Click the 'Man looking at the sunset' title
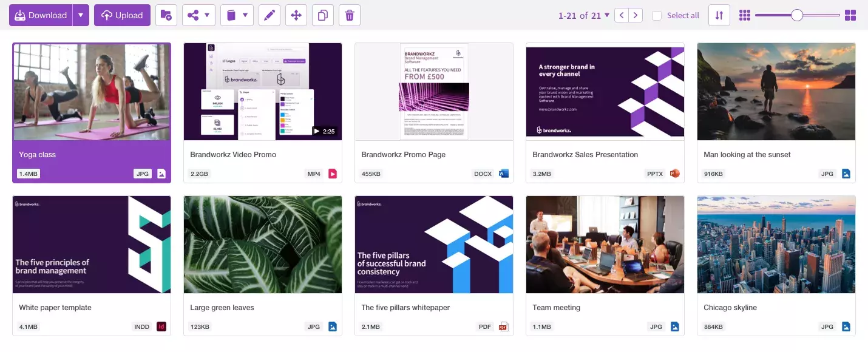The width and height of the screenshot is (868, 352). pyautogui.click(x=747, y=155)
